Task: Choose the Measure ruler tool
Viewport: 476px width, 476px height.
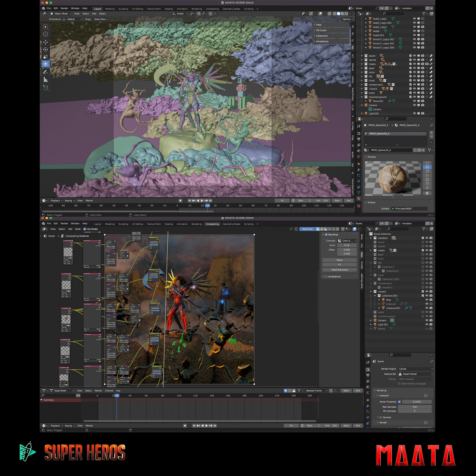Action: [x=46, y=79]
